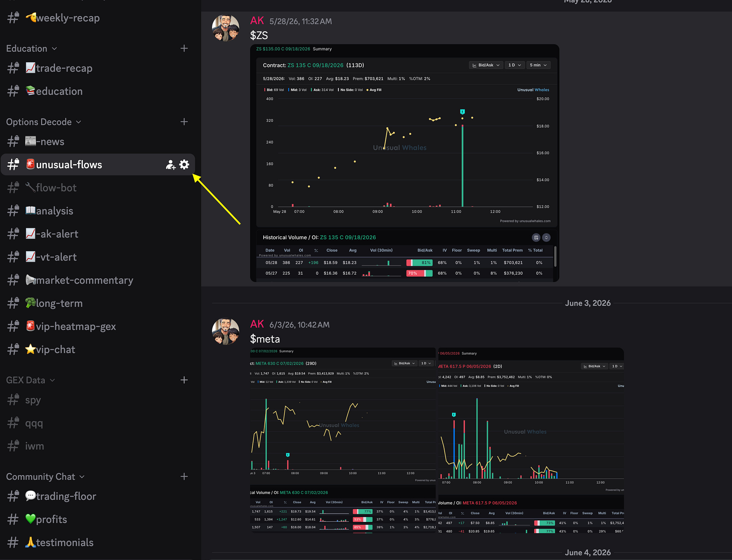Viewport: 732px width, 560px height.
Task: Open settings gear for unusual-flows channel
Action: (184, 164)
